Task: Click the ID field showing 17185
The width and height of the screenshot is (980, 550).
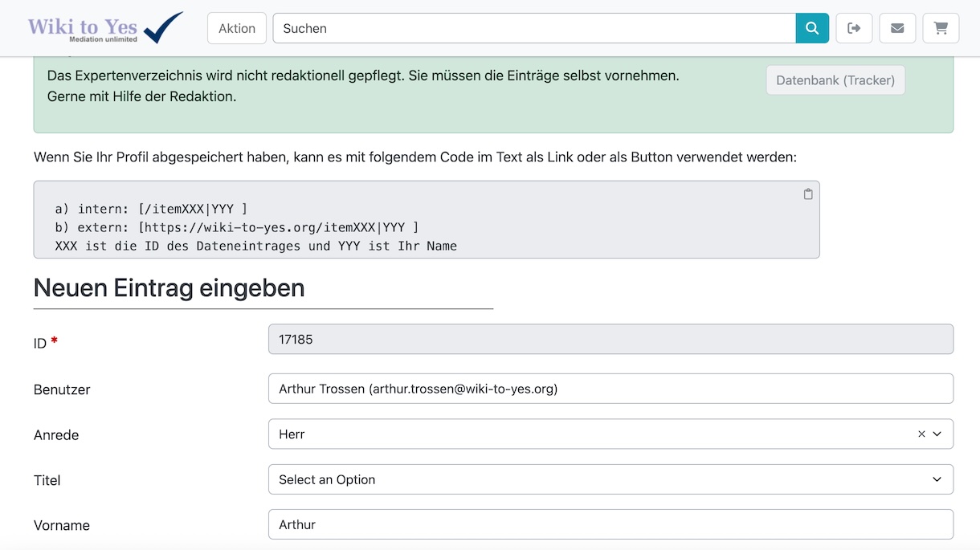Action: click(610, 339)
